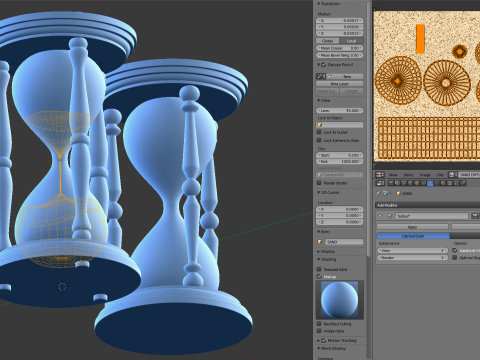The image size is (480, 360).
Task: Collapse the Grease Pencil panel triangle
Action: [319, 64]
